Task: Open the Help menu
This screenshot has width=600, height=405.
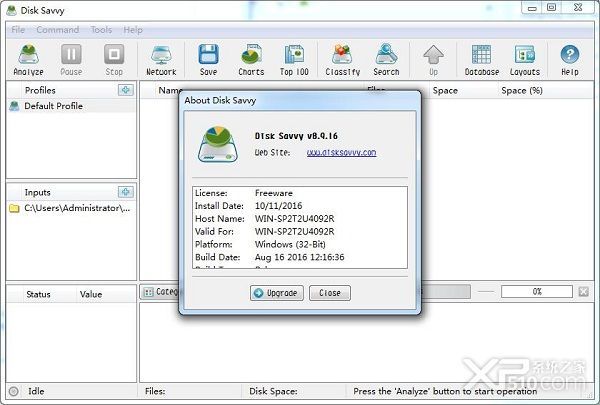Action: pos(133,30)
